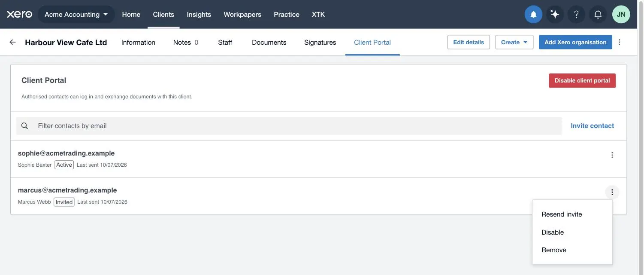Select the Client Portal tab
Viewport: 644px width, 275px height.
(x=372, y=42)
